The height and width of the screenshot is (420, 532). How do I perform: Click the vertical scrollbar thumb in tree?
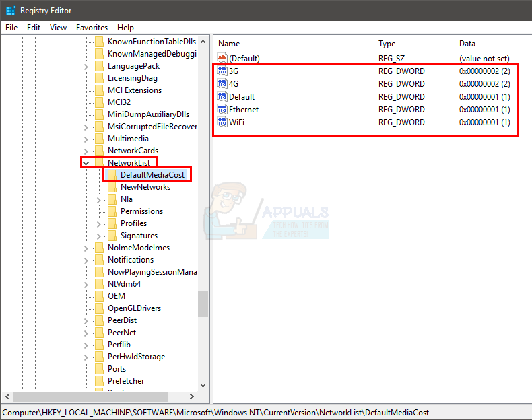click(x=203, y=304)
